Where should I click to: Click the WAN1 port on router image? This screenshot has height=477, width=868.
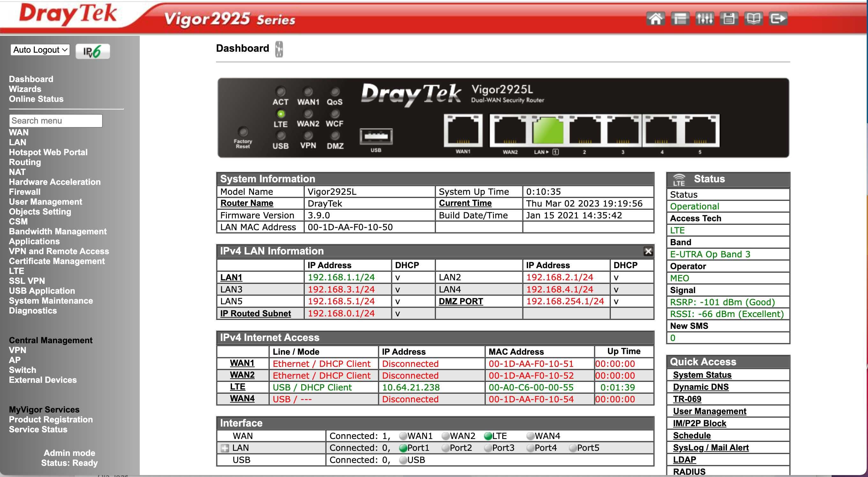coord(463,130)
